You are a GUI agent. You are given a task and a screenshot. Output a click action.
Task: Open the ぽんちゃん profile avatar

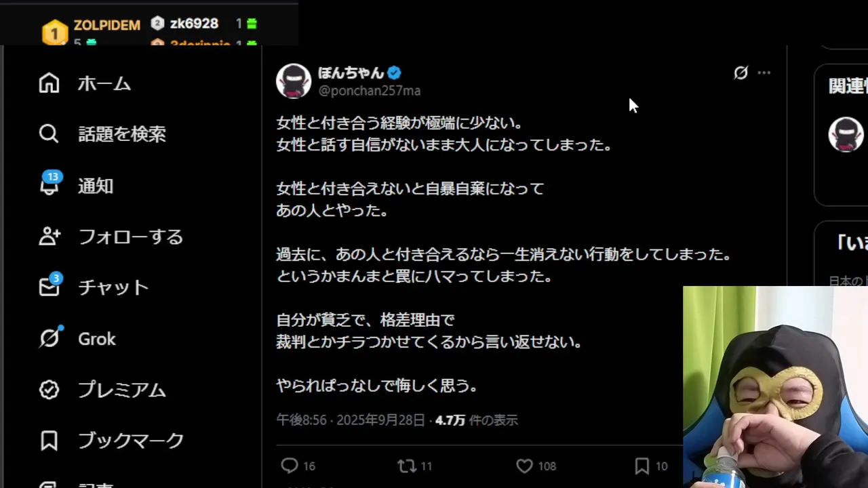click(x=294, y=81)
